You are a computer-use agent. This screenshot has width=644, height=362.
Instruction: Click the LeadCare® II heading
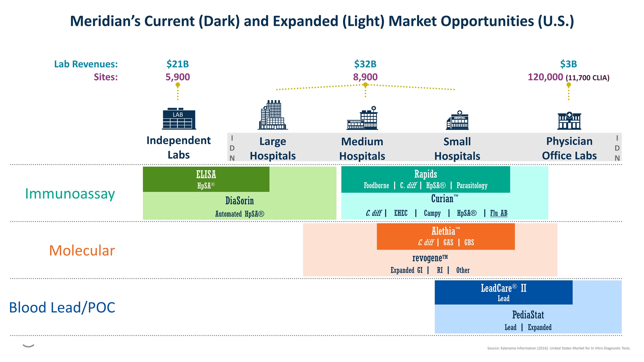[503, 288]
